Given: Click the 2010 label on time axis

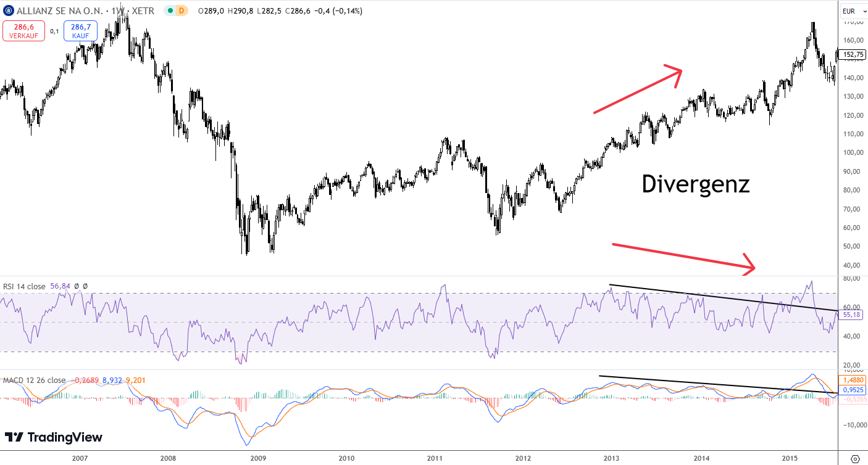Looking at the screenshot, I should point(347,458).
